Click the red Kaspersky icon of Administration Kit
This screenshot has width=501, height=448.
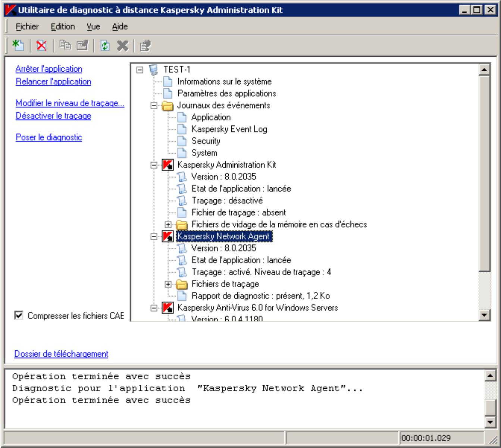(x=167, y=165)
